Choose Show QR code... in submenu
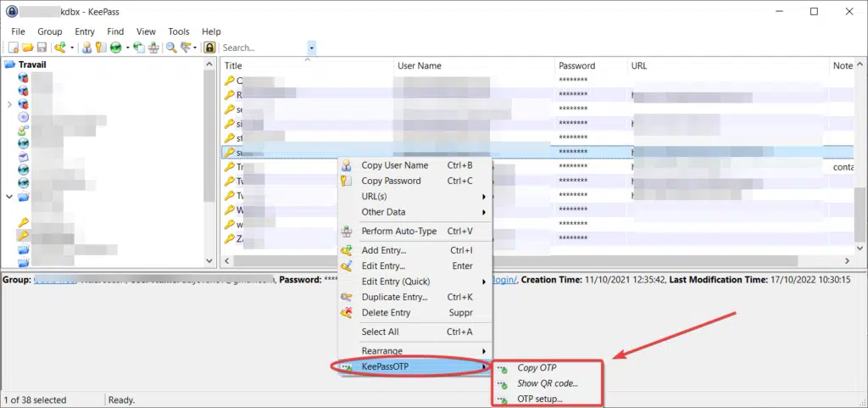The image size is (868, 408). 547,383
